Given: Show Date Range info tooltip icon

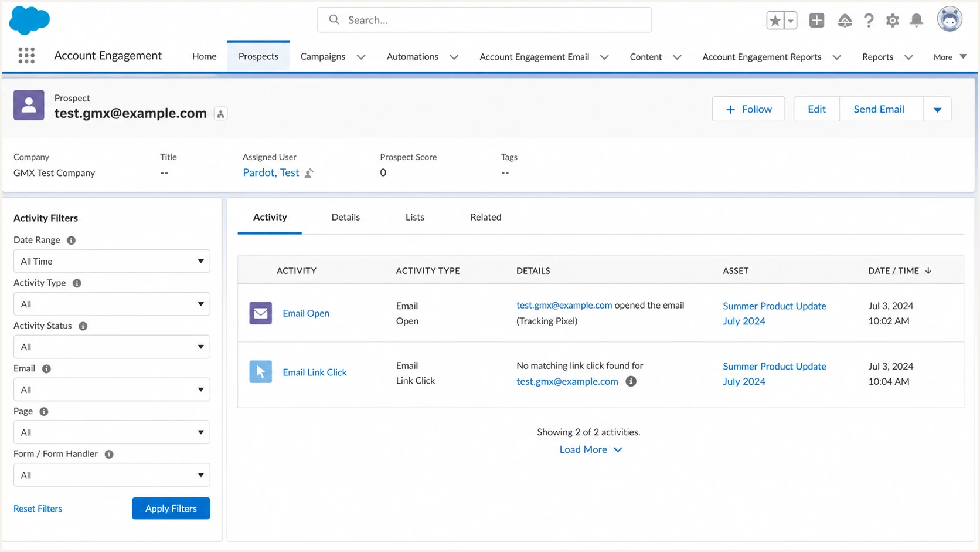Looking at the screenshot, I should click(x=71, y=240).
